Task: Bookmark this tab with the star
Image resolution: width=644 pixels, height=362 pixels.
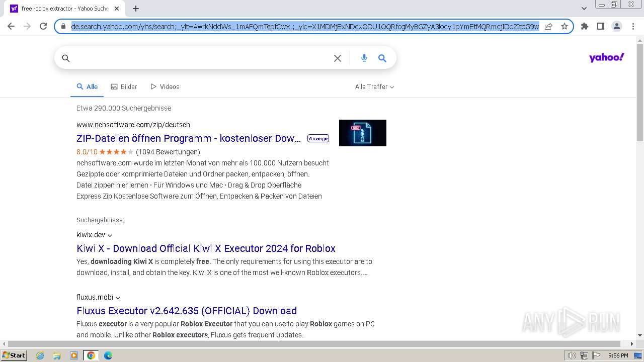Action: [x=565, y=26]
